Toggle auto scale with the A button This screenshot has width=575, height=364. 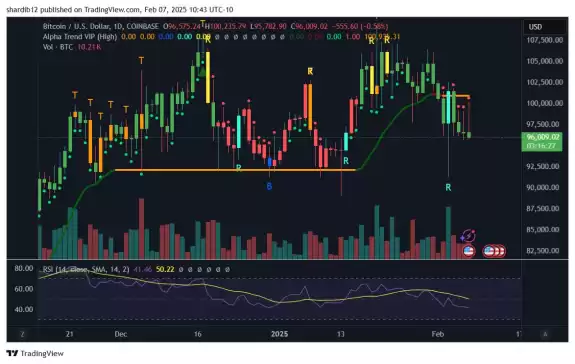pyautogui.click(x=545, y=334)
